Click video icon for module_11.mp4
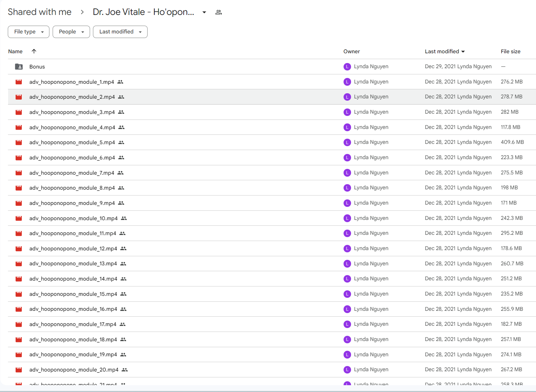The image size is (536, 392). [19, 233]
